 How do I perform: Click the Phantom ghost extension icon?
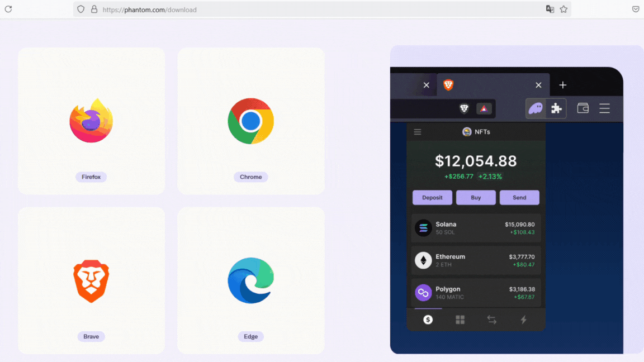536,108
